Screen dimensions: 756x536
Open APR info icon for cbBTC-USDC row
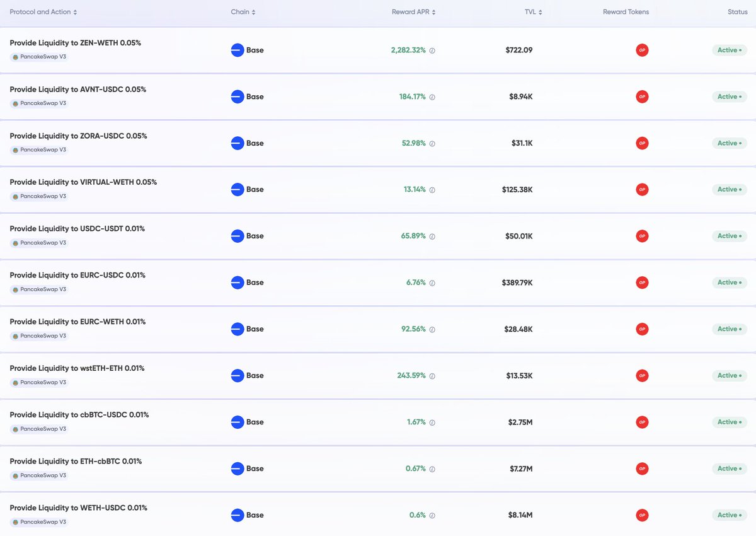point(432,422)
